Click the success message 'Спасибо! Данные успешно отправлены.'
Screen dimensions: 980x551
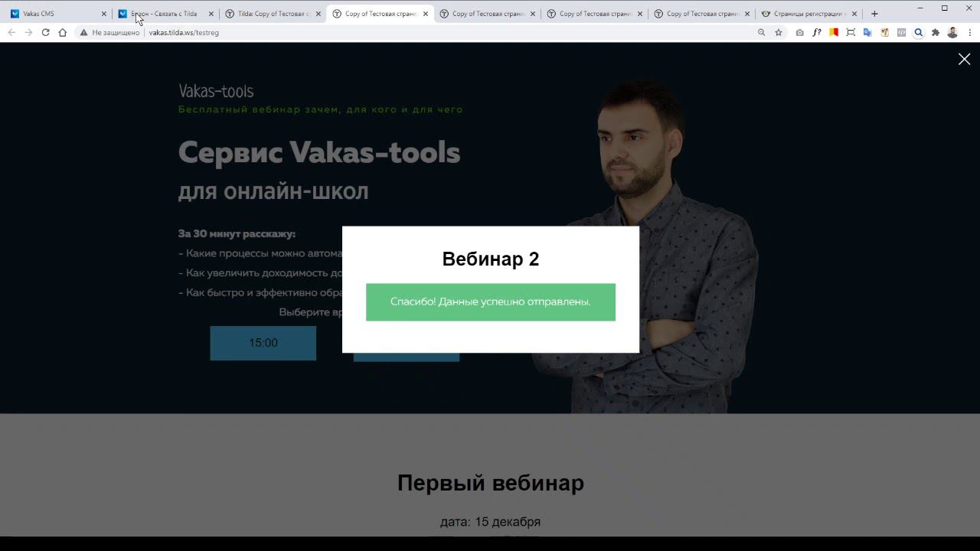tap(491, 302)
